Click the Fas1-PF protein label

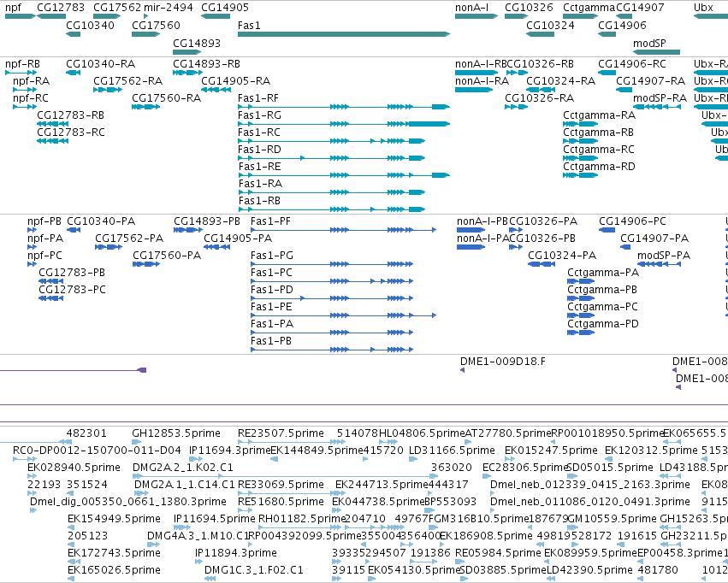(x=270, y=221)
